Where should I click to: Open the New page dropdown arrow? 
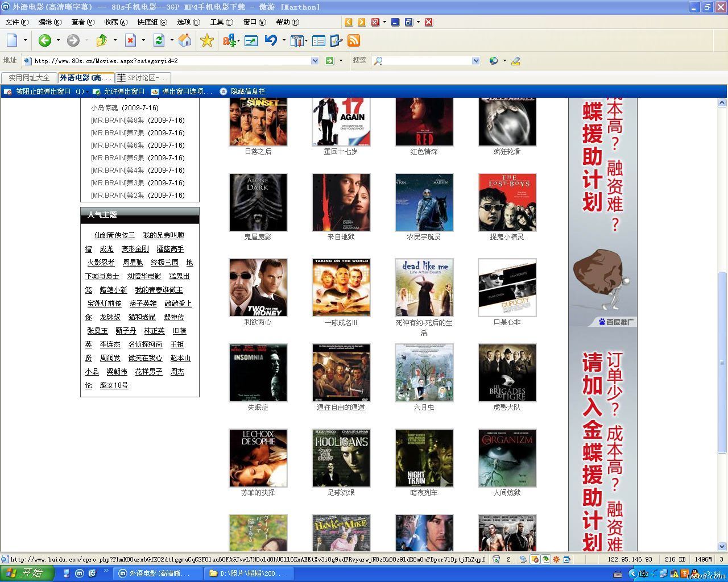[25, 40]
